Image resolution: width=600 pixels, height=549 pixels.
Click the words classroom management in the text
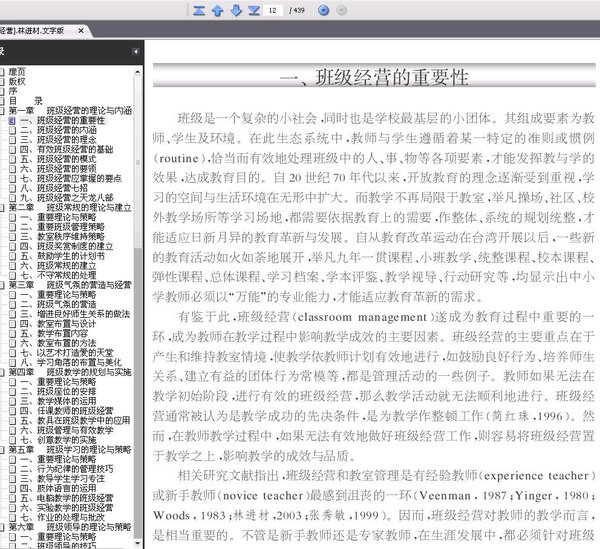(362, 317)
